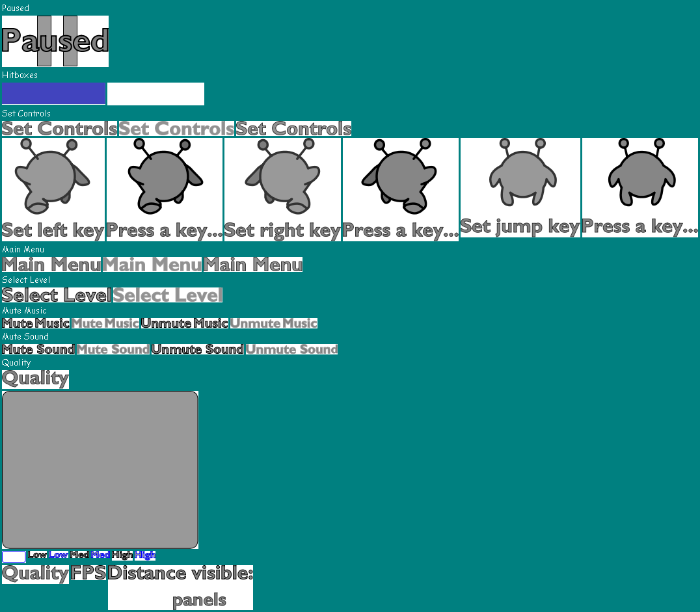The image size is (700, 612).
Task: Click the faded light-gray Main Menu sprite
Action: coord(152,265)
